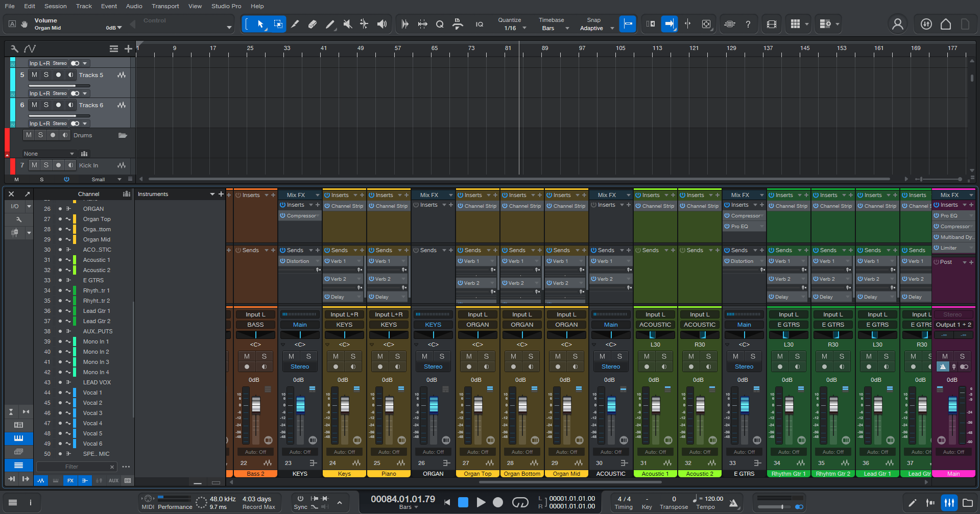This screenshot has width=980, height=514.
Task: Solo the ORGAN channel in the mixer
Action: point(441,356)
